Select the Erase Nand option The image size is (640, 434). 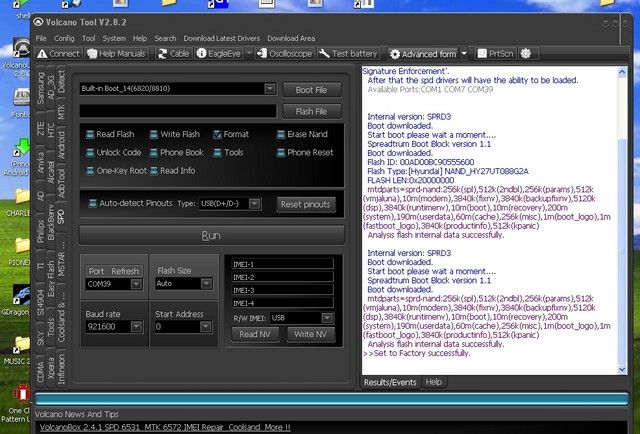point(281,134)
